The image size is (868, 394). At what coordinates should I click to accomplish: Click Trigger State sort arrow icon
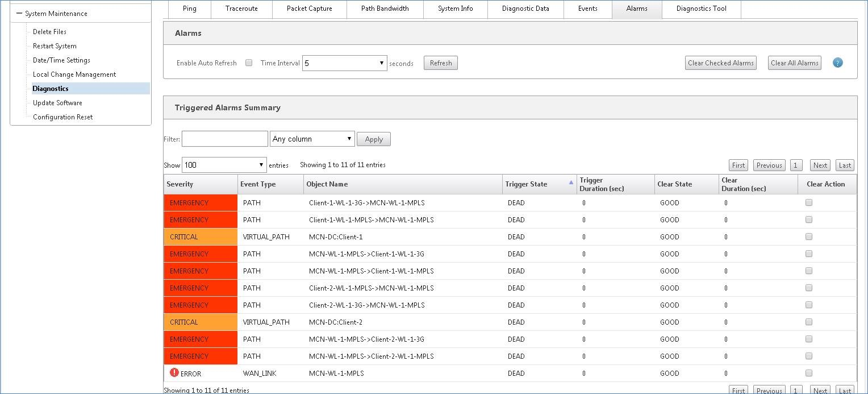571,183
